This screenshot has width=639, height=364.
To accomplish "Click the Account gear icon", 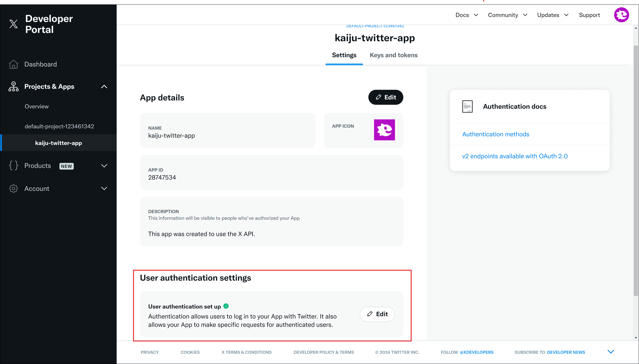I will pos(13,188).
